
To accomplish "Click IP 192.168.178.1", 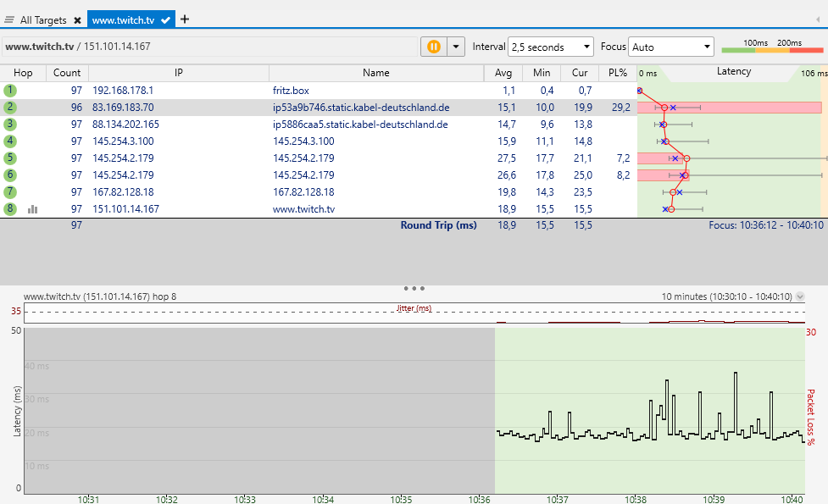I will point(123,91).
